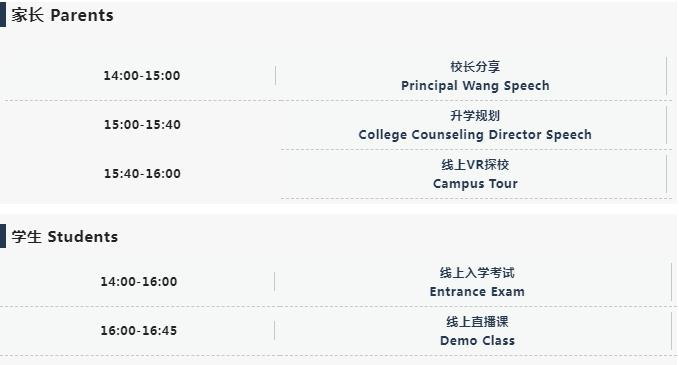Click the 线上入学考试 label
Image resolution: width=679 pixels, height=365 pixels.
click(x=477, y=273)
